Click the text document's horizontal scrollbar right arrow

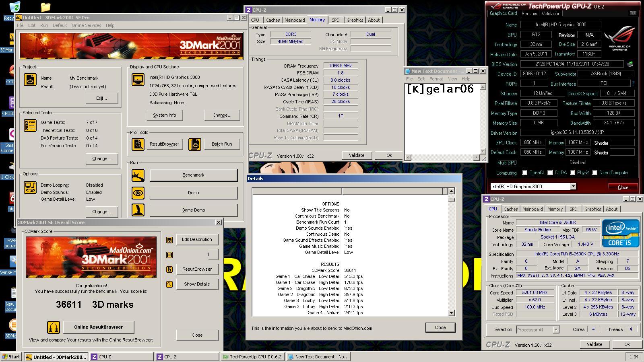point(477,157)
